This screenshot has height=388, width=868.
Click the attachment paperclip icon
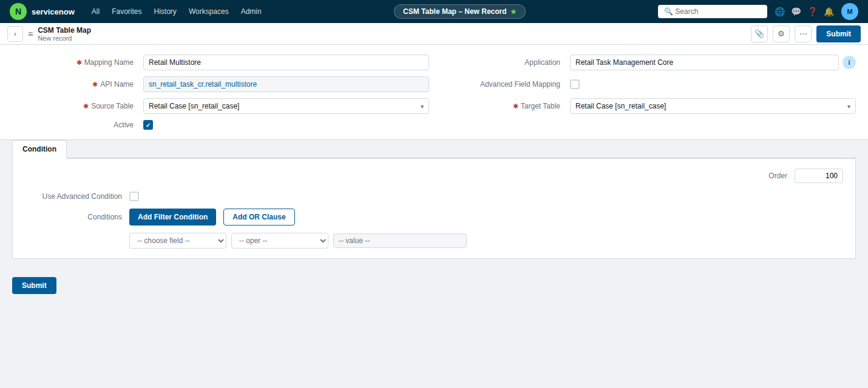(759, 34)
